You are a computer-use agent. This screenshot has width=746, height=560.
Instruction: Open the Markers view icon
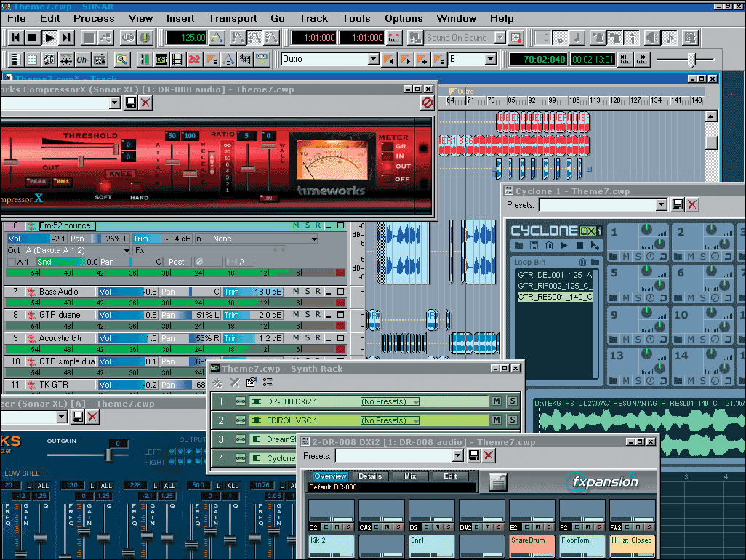click(x=212, y=60)
